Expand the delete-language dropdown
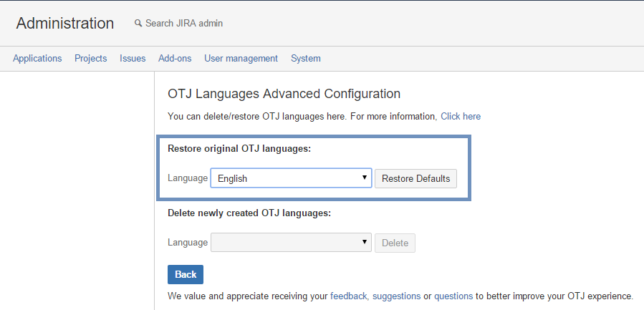Image resolution: width=644 pixels, height=310 pixels. pyautogui.click(x=291, y=243)
